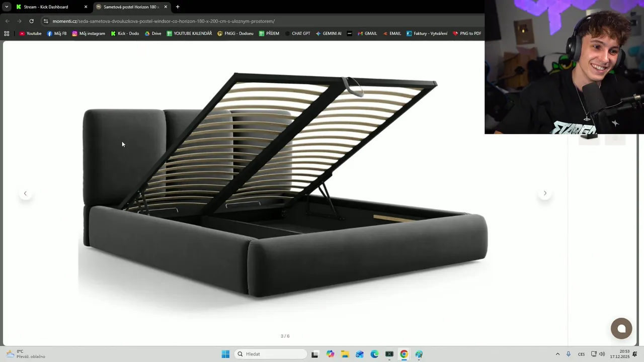Open the microphone tray indicator

coord(569,354)
